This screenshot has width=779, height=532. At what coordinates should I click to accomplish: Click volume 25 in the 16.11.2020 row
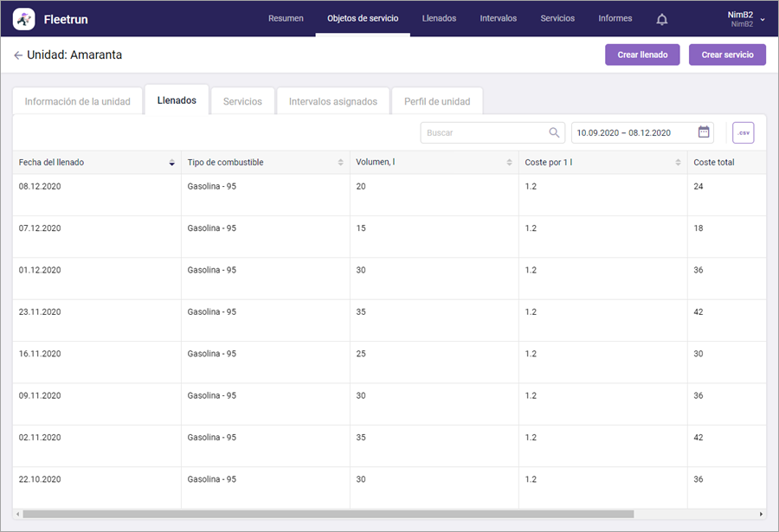coord(361,354)
